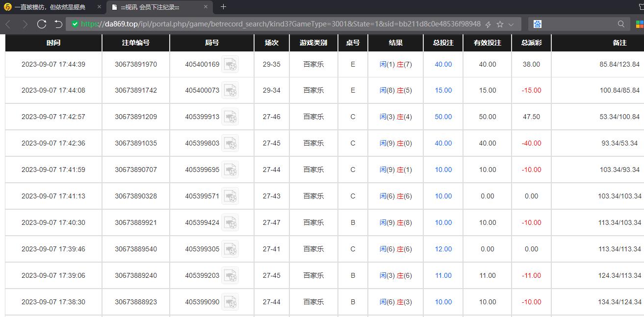Select timestamp 2023-09-07 17:38:30
This screenshot has width=644, height=317.
pyautogui.click(x=53, y=302)
